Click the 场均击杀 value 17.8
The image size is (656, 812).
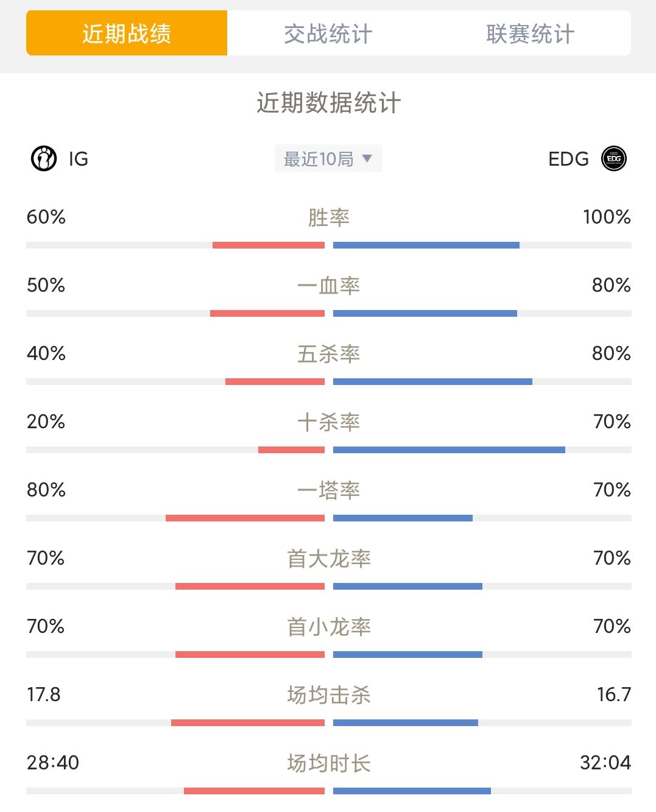(x=44, y=694)
